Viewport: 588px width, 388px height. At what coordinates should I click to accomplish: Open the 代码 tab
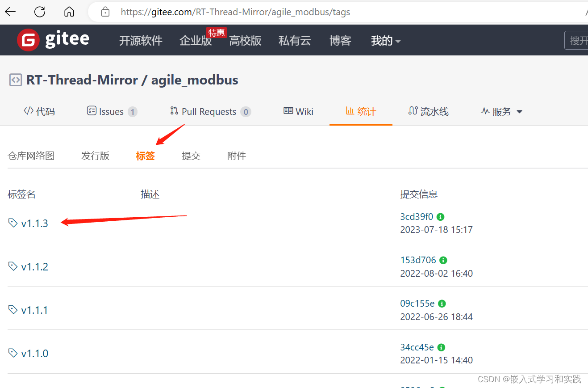(39, 111)
